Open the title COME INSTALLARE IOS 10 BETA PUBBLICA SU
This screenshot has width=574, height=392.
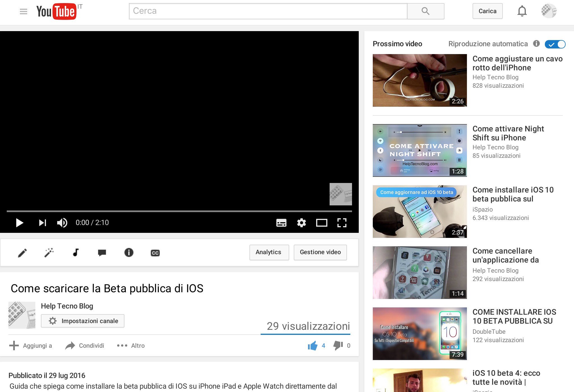coord(514,316)
